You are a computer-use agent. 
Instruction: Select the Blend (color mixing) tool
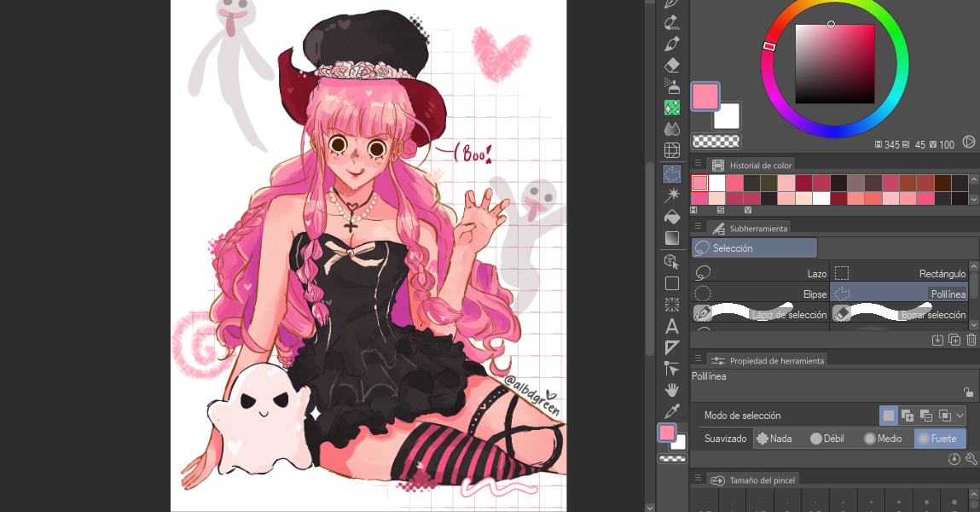pyautogui.click(x=672, y=129)
